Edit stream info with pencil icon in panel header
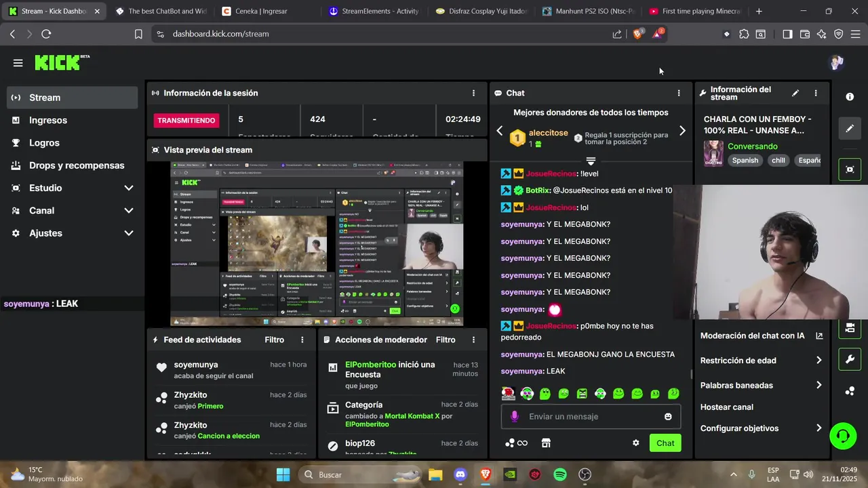868x488 pixels. [795, 93]
